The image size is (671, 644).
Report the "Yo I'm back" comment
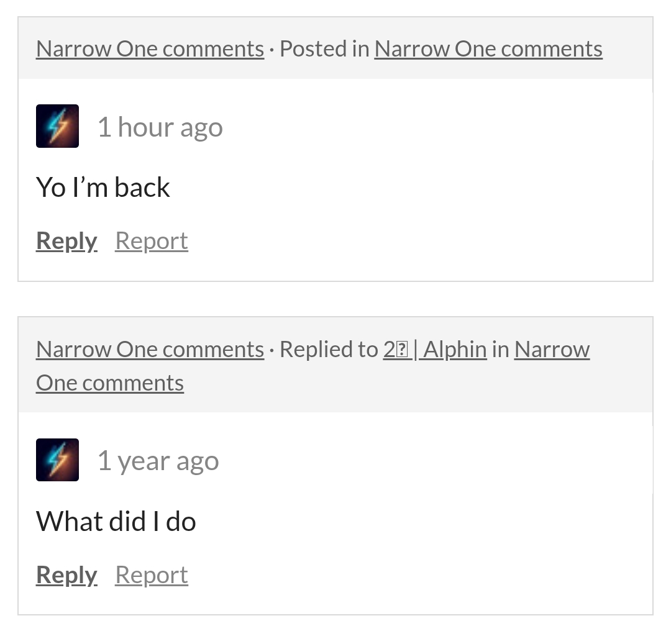tap(151, 241)
